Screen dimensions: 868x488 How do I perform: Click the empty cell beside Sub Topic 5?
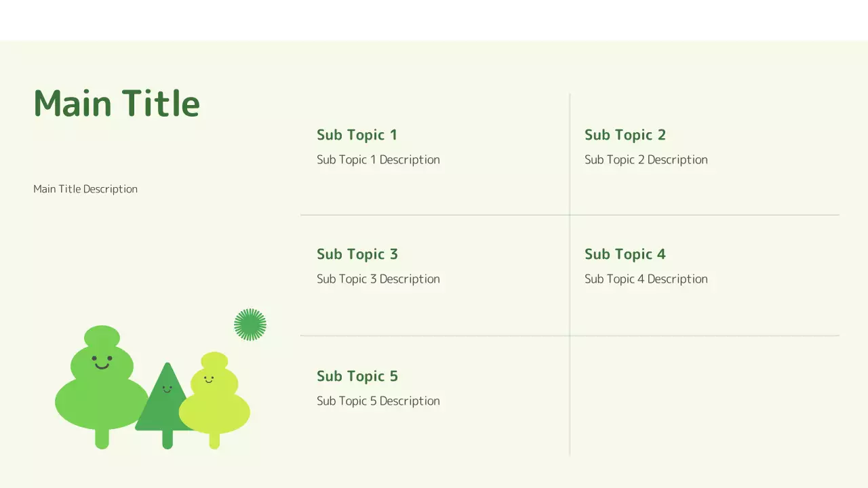[x=704, y=394]
